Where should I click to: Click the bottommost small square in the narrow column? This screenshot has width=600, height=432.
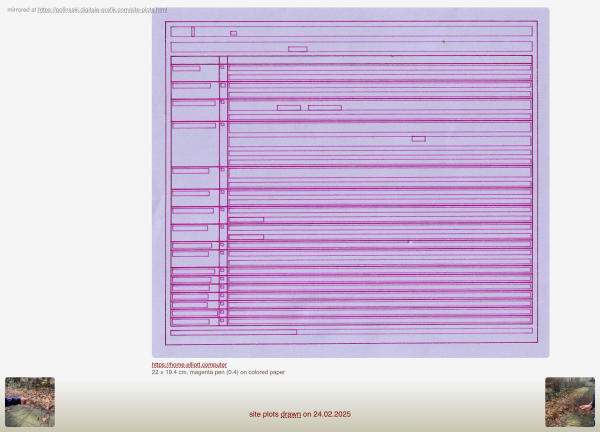(x=223, y=321)
